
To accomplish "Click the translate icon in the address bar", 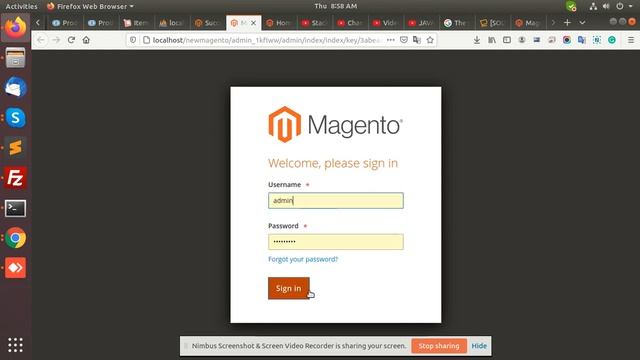I will [x=417, y=40].
